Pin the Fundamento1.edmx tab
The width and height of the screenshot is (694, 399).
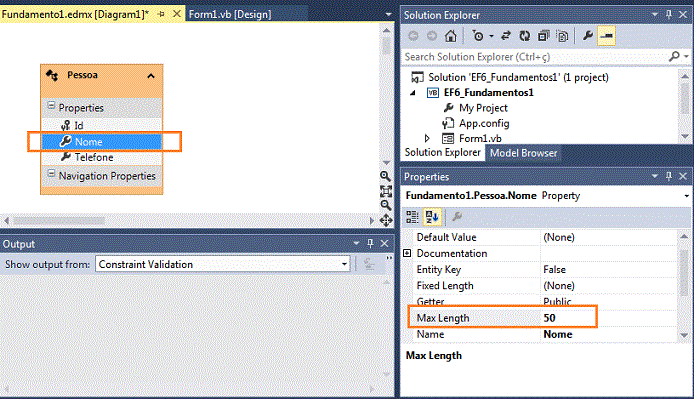point(161,14)
